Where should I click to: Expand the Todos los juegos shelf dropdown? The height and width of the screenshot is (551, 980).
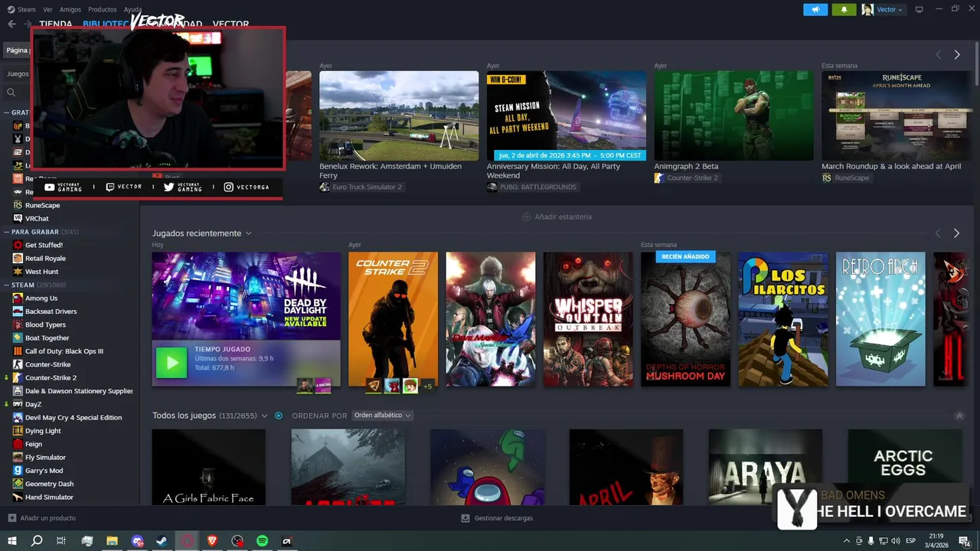tap(264, 416)
